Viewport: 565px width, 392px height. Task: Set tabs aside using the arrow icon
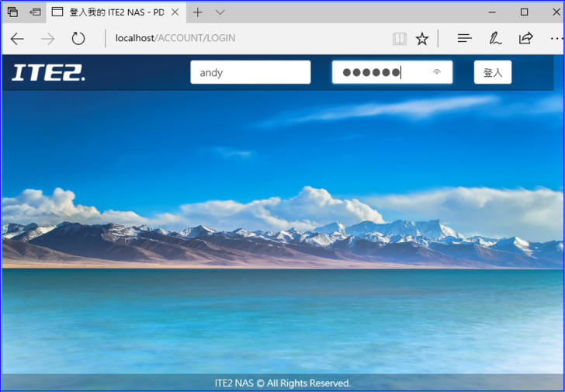(x=35, y=12)
